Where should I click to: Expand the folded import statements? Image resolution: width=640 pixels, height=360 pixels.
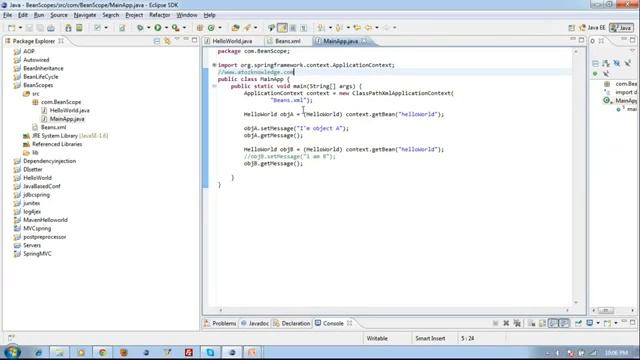[214, 65]
